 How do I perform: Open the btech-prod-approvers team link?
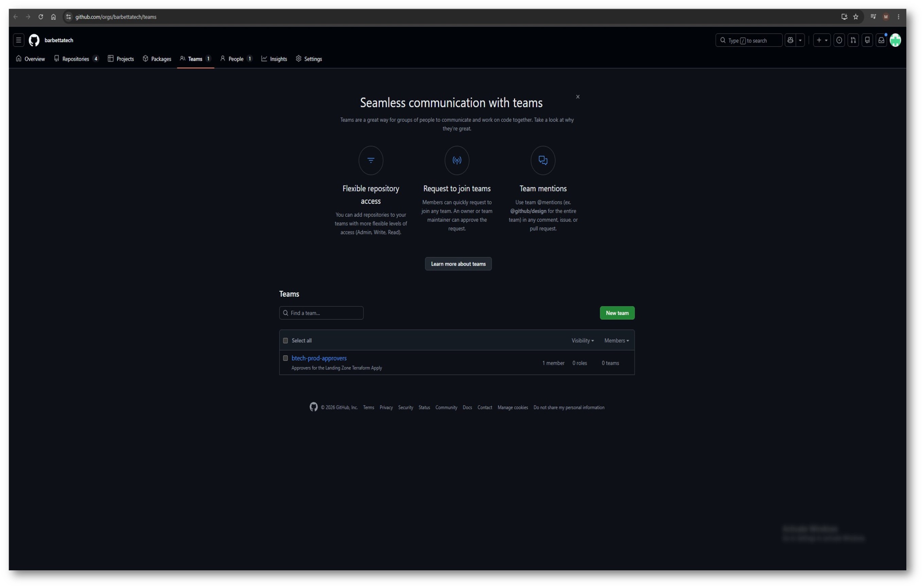coord(319,358)
